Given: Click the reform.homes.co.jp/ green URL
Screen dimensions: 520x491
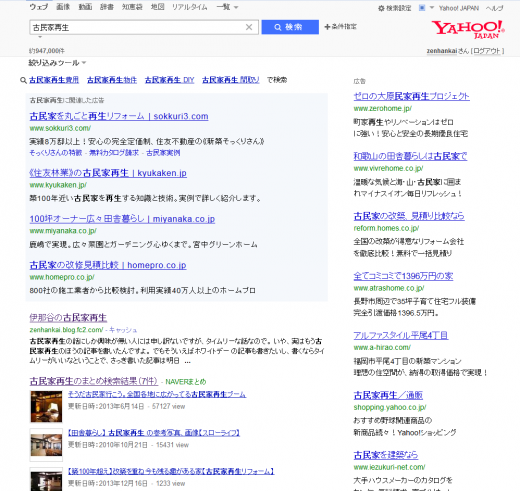Looking at the screenshot, I should (386, 228).
